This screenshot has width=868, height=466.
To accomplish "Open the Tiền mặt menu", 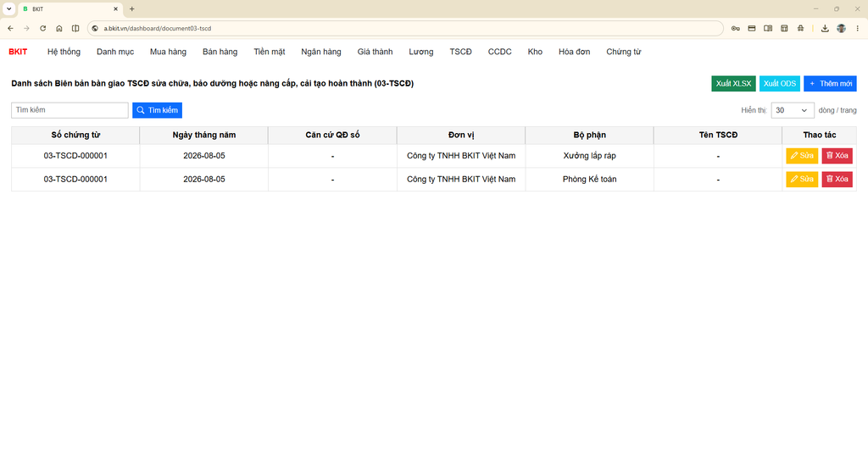I will pyautogui.click(x=270, y=52).
